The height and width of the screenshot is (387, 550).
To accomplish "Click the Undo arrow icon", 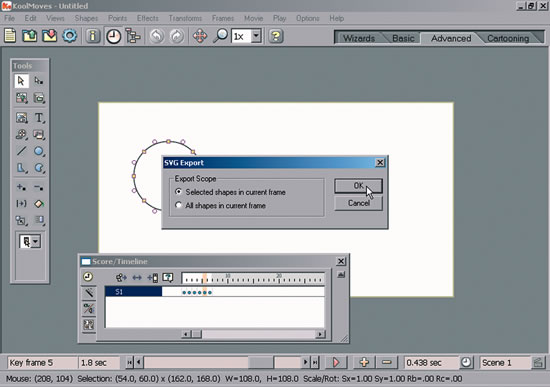I will (156, 36).
